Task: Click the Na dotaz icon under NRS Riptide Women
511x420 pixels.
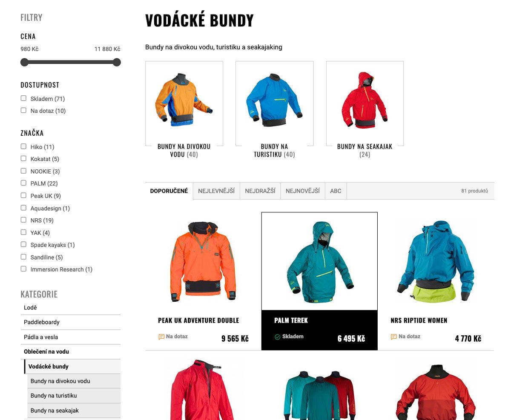Action: click(x=394, y=337)
